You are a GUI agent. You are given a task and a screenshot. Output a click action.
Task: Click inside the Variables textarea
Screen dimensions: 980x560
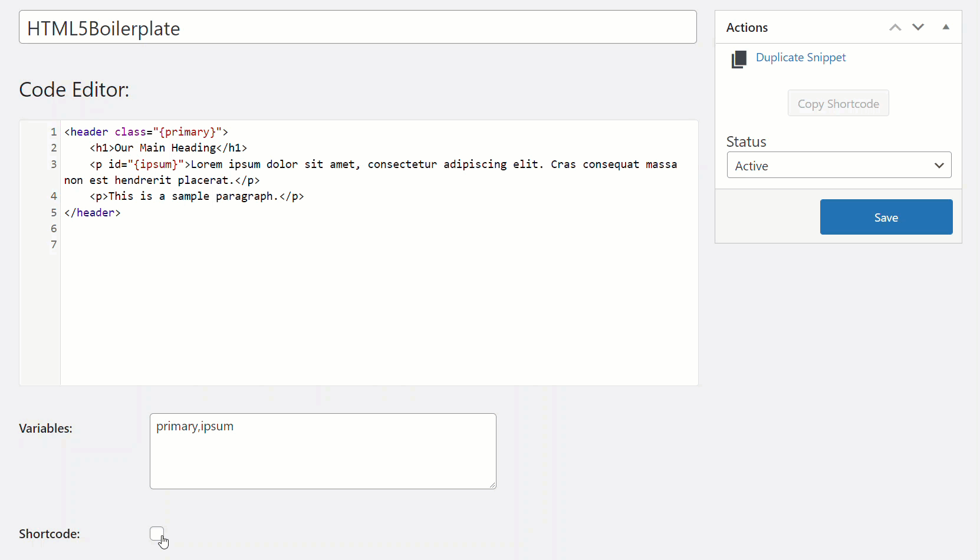(323, 451)
